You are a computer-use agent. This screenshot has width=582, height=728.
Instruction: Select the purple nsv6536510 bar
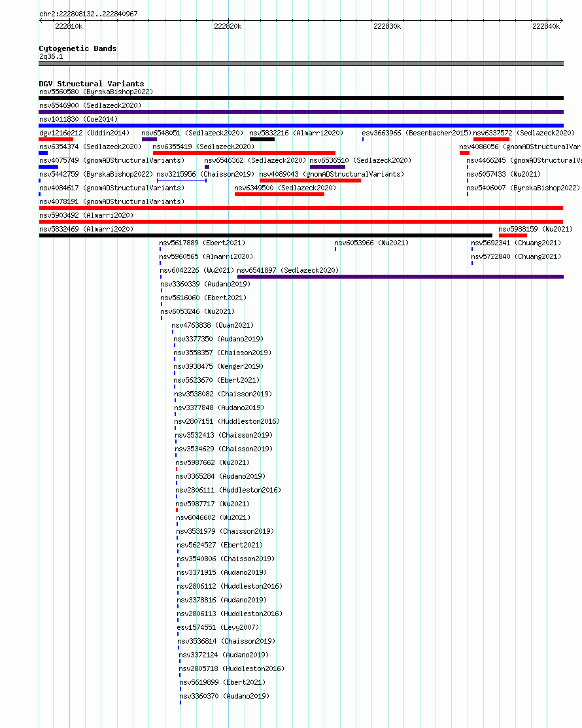[328, 167]
